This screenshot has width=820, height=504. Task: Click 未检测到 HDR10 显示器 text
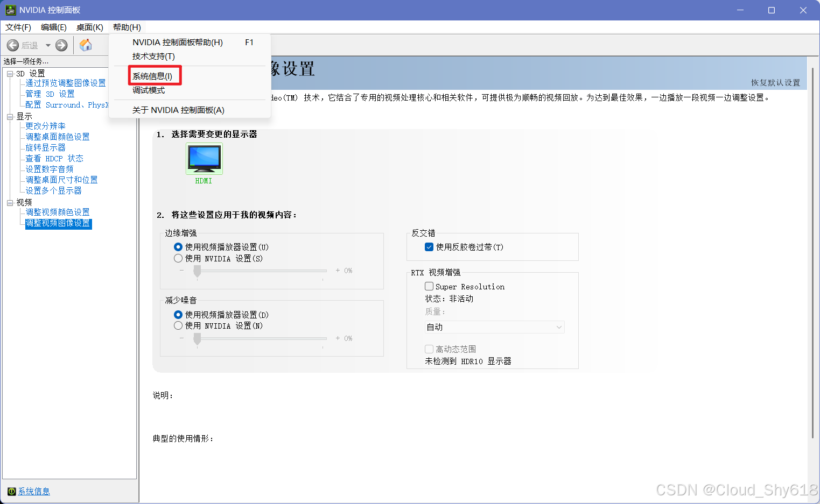click(x=468, y=361)
